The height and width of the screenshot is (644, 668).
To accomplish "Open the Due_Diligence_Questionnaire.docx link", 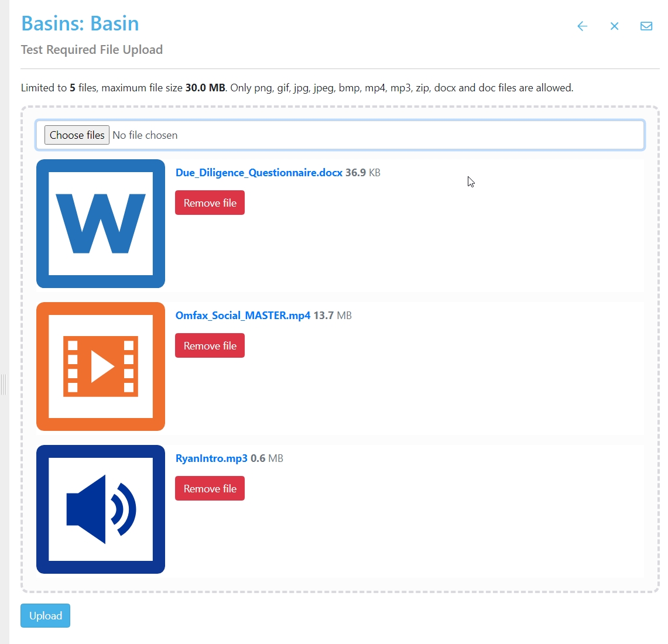I will tap(259, 173).
